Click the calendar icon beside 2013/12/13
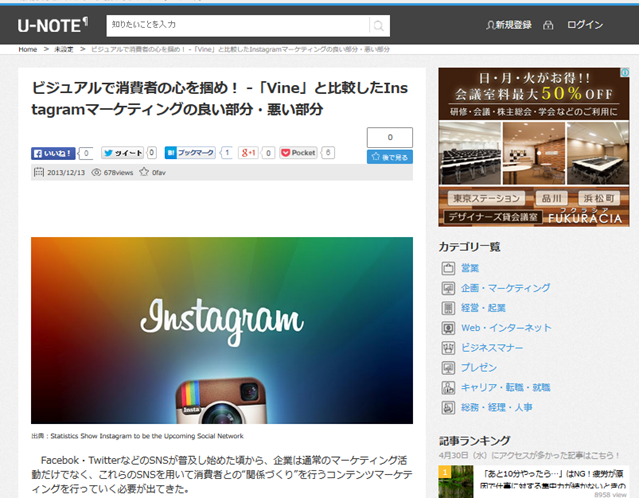This screenshot has width=639, height=498. [39, 172]
